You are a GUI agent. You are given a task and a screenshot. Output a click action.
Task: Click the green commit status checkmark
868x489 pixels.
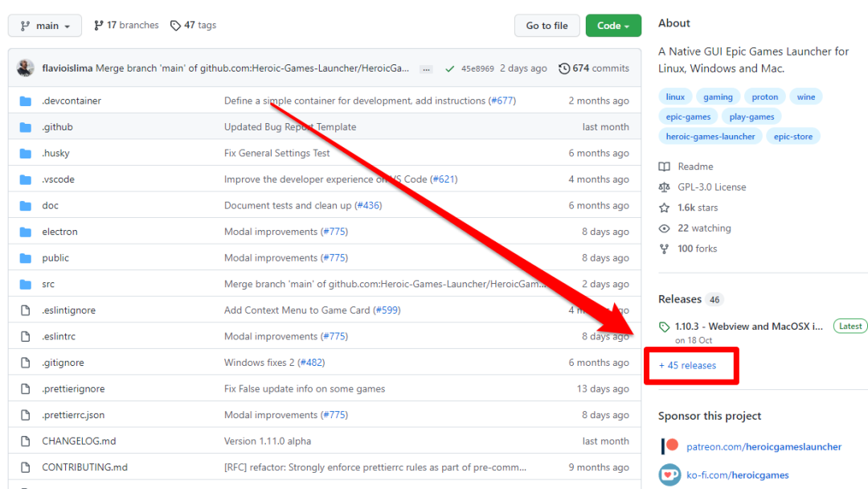(450, 68)
